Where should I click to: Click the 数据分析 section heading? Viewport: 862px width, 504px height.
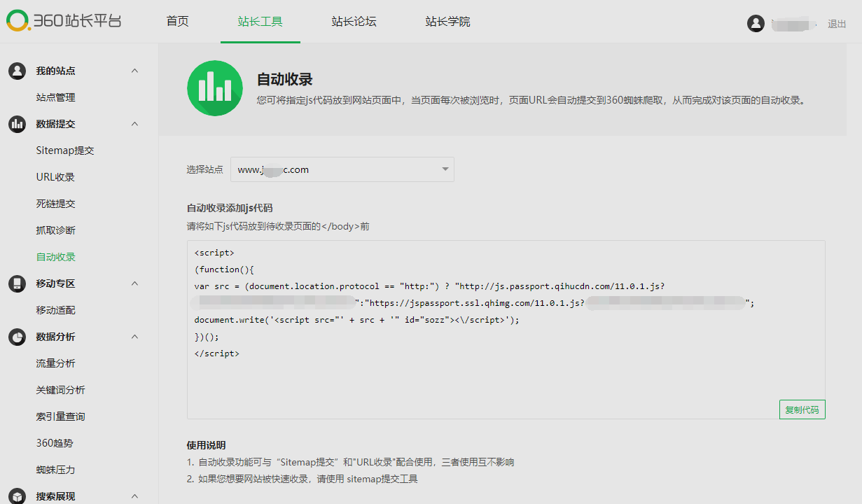56,337
